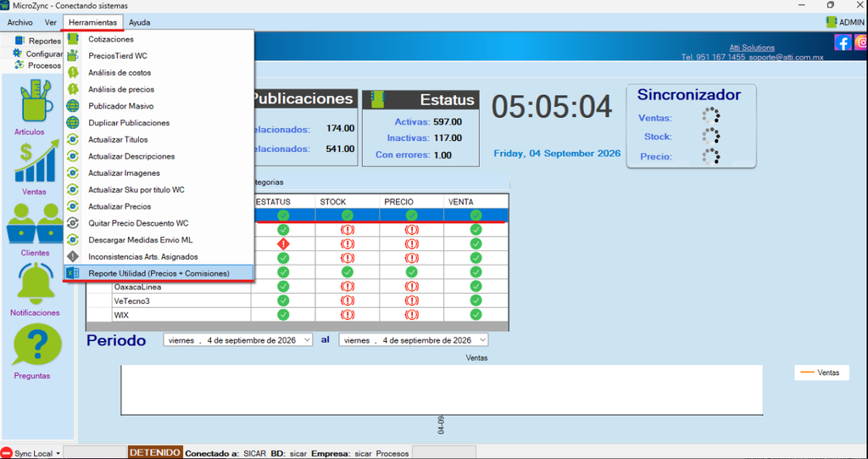Image resolution: width=868 pixels, height=459 pixels.
Task: Open the Periodo start date dropdown
Action: click(308, 340)
